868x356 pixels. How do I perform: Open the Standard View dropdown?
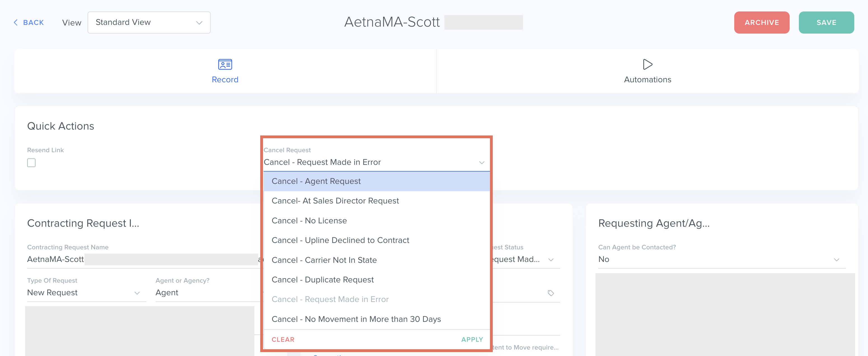coord(149,23)
